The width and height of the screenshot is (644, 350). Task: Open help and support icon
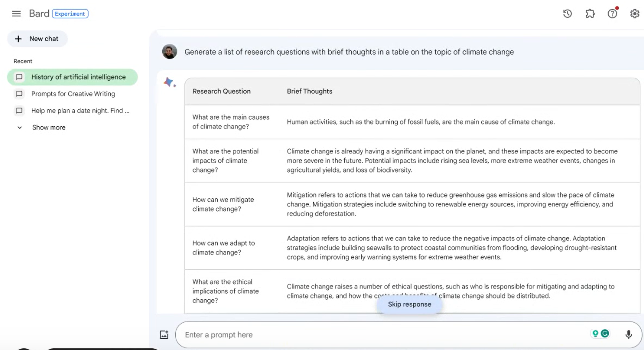612,13
